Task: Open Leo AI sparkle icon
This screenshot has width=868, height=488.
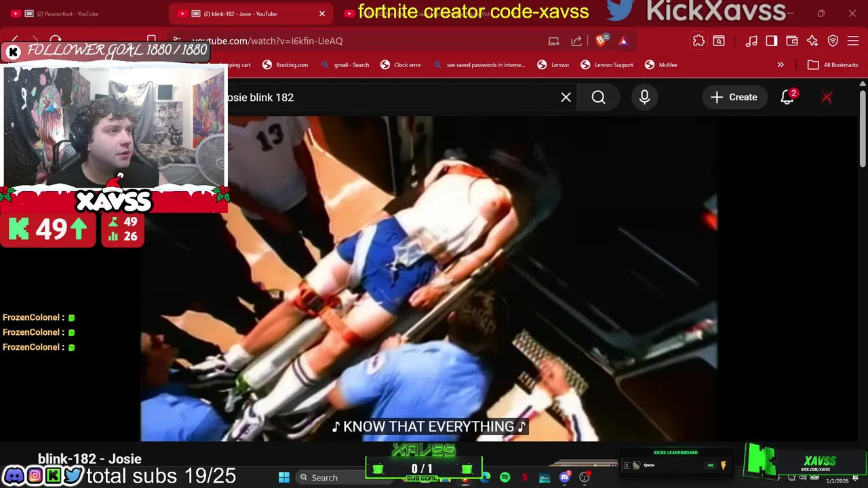Action: [x=812, y=41]
